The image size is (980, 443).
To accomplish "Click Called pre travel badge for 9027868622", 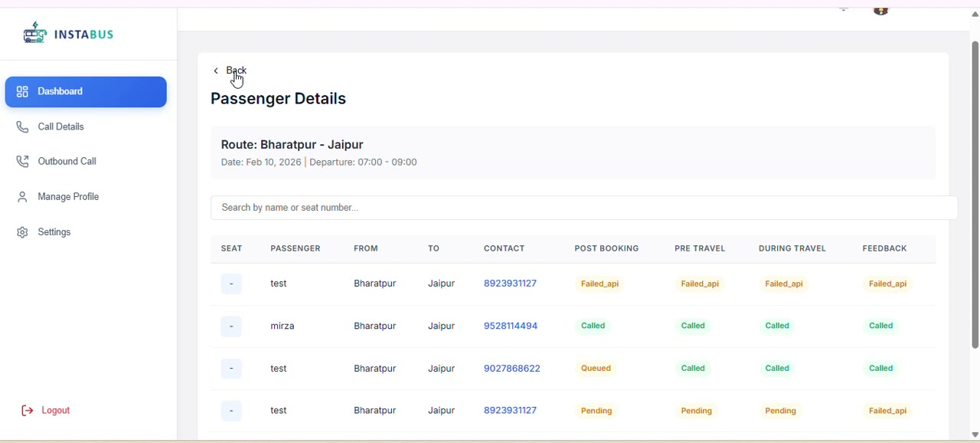I will pos(694,369).
